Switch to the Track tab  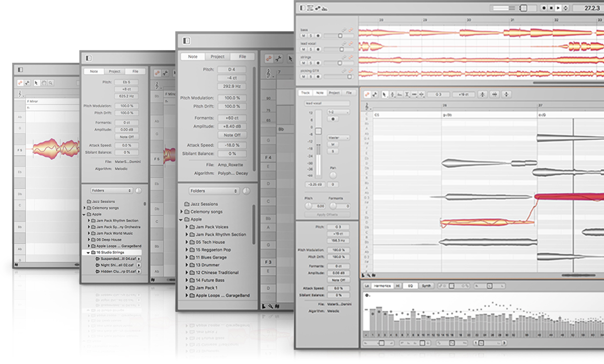click(x=306, y=93)
